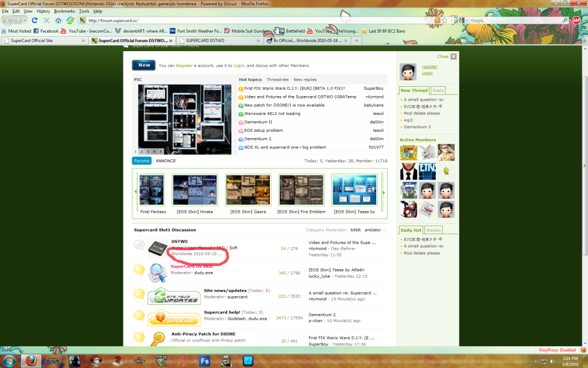Click the bitblt category moderator name

(355, 230)
